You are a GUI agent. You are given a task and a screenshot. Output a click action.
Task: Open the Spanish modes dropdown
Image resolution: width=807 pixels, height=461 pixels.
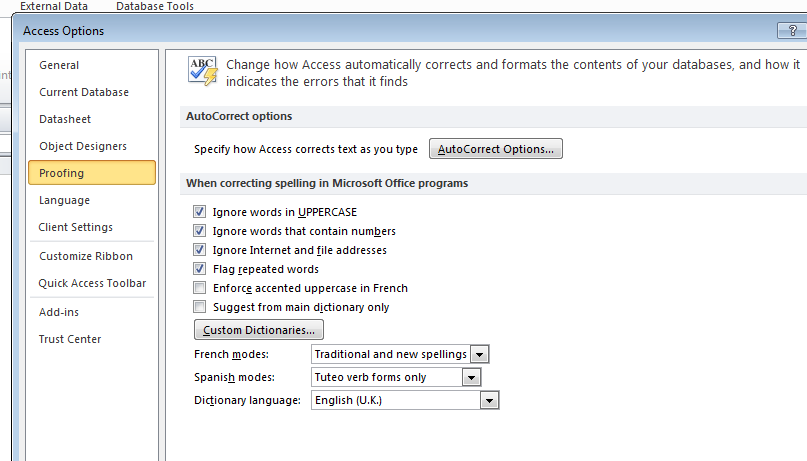pyautogui.click(x=471, y=378)
